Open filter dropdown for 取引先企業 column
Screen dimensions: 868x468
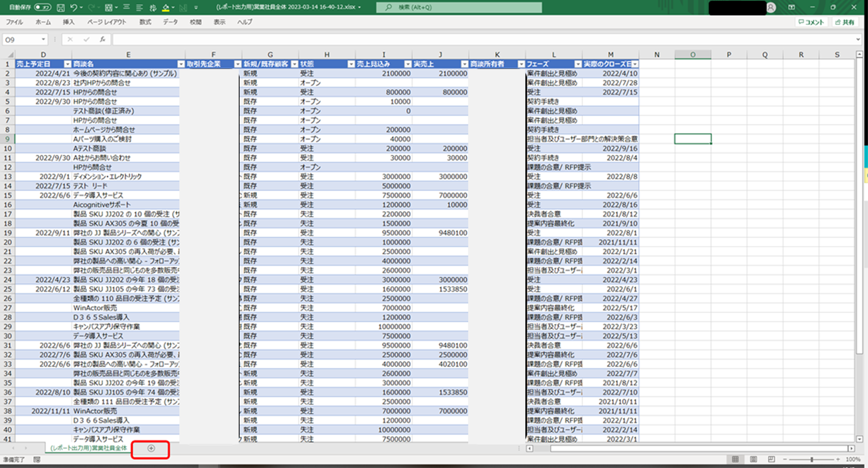point(238,64)
